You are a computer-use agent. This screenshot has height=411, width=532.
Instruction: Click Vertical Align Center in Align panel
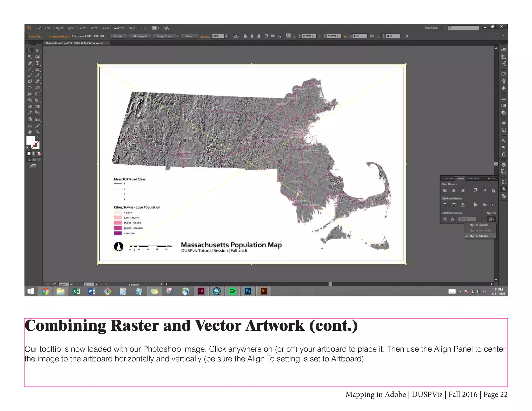484,190
